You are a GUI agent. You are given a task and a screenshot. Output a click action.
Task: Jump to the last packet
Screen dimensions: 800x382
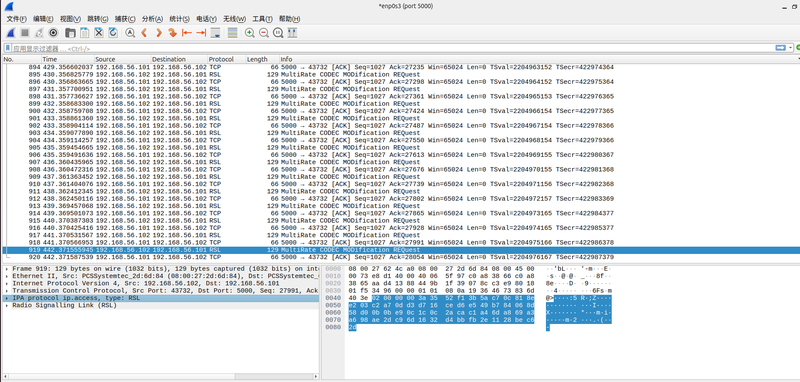tap(201, 33)
